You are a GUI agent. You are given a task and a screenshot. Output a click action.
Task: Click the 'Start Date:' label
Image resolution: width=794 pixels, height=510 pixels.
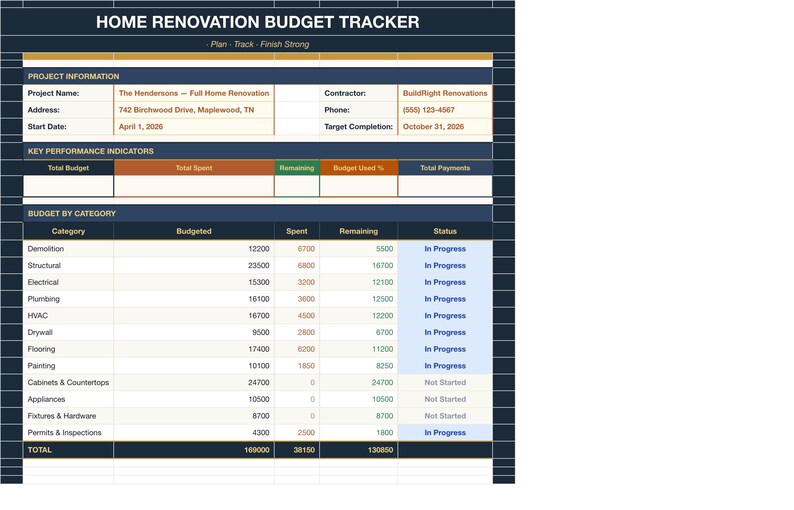[x=47, y=127]
